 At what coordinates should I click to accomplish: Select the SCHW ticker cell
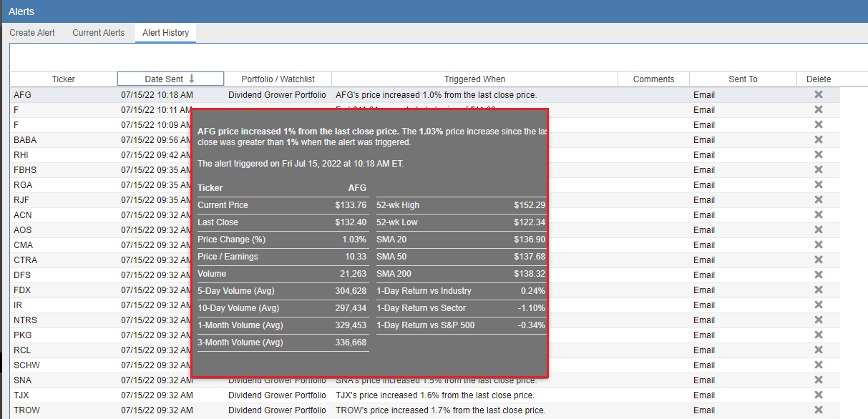(26, 365)
